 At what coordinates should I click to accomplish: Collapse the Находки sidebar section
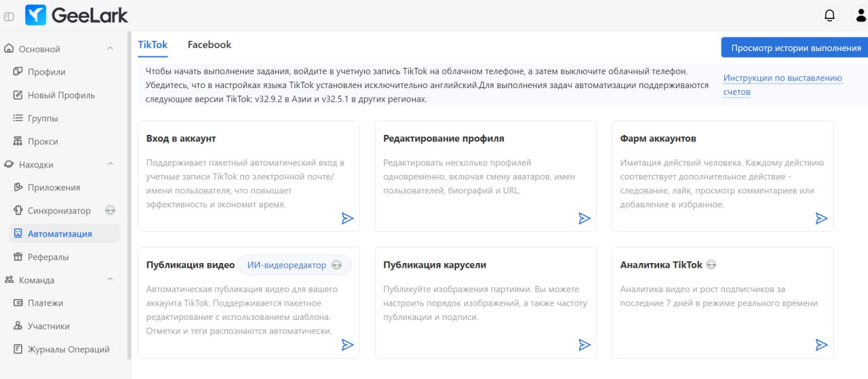click(x=111, y=164)
